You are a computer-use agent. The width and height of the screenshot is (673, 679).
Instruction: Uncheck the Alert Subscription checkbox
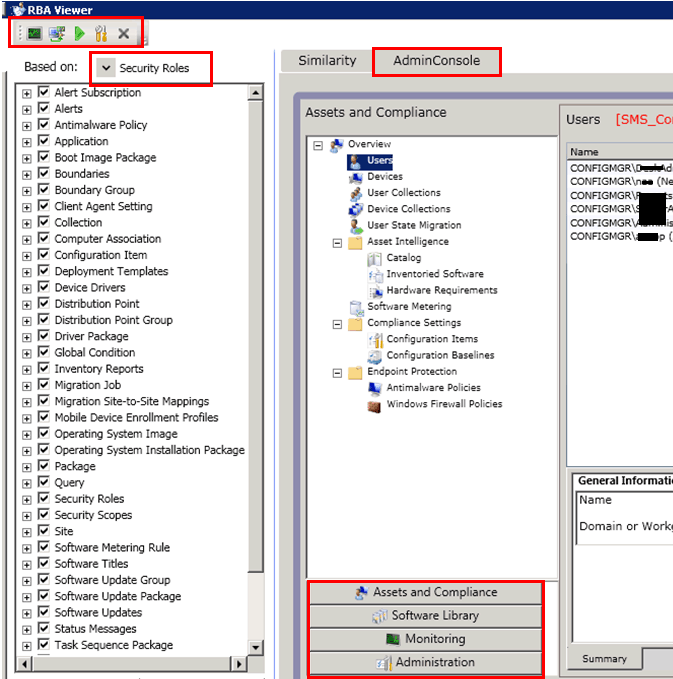click(44, 91)
